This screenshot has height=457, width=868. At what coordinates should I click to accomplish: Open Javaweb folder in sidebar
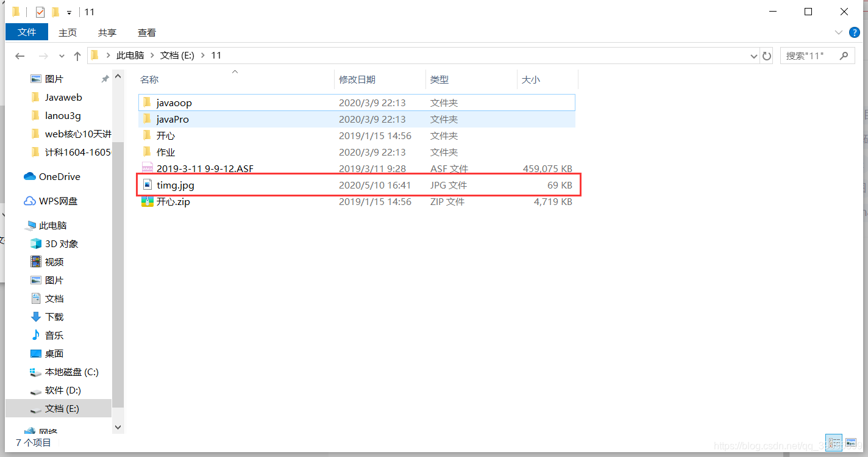[x=63, y=98]
